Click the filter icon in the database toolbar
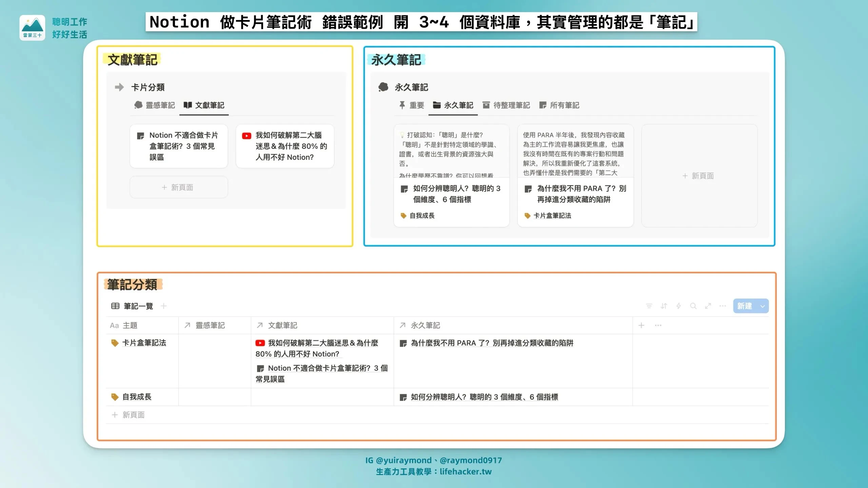 649,306
